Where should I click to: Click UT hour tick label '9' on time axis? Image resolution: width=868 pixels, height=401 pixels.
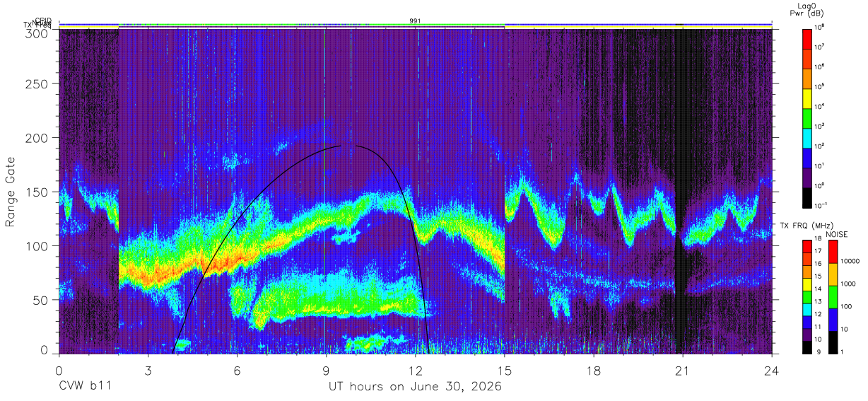click(x=326, y=370)
